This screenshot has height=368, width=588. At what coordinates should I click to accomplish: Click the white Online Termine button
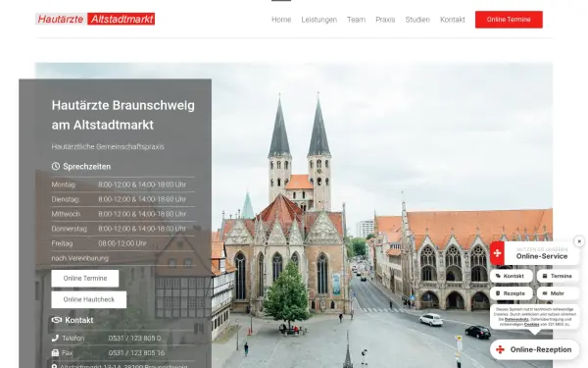85,279
